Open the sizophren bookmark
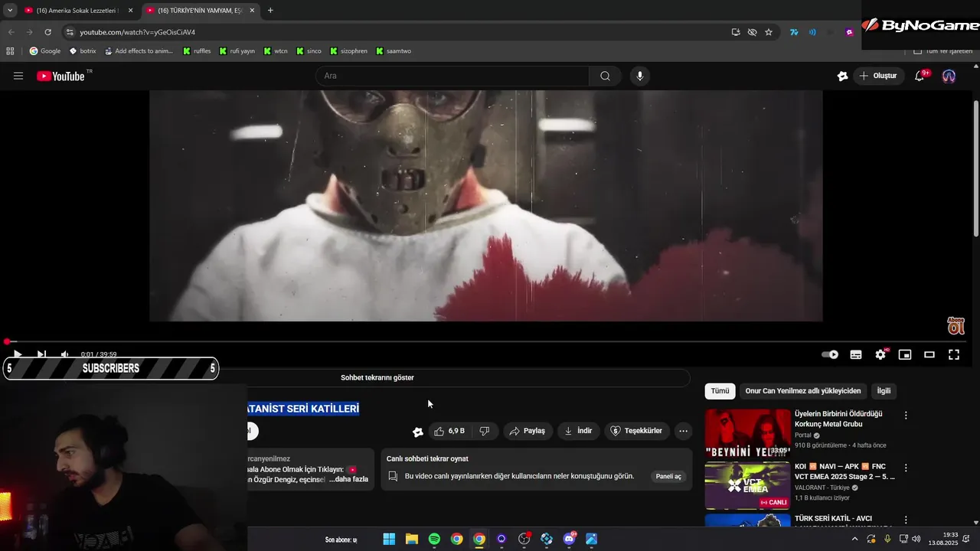The image size is (980, 551). pos(348,51)
